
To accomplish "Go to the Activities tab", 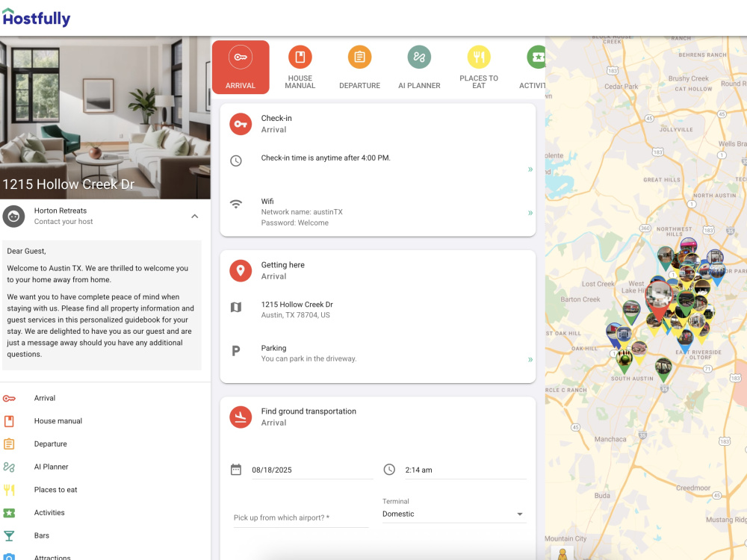I will coord(533,67).
